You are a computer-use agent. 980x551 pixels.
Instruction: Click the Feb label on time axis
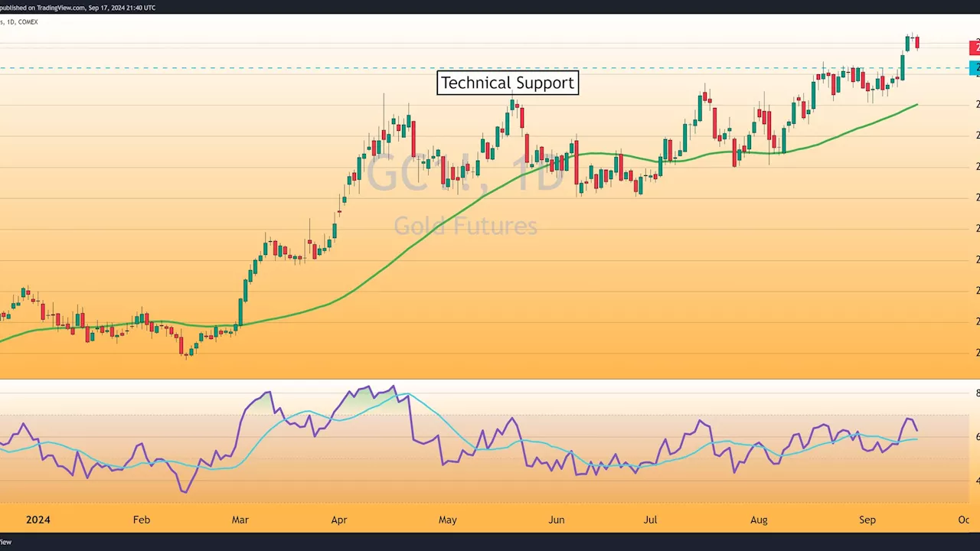click(x=142, y=520)
